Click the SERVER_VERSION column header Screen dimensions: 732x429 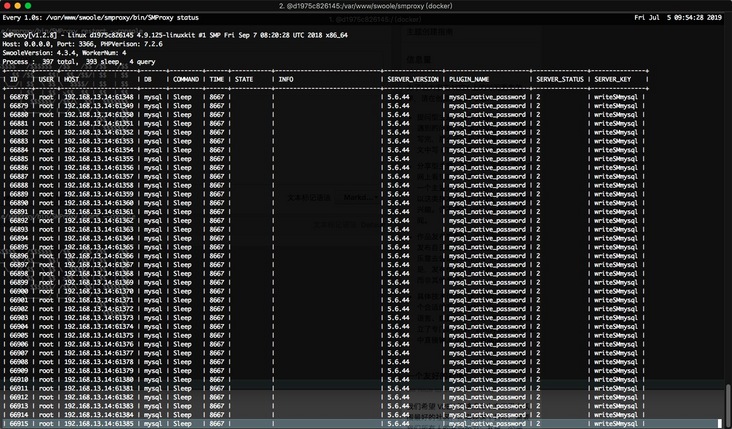pyautogui.click(x=412, y=79)
